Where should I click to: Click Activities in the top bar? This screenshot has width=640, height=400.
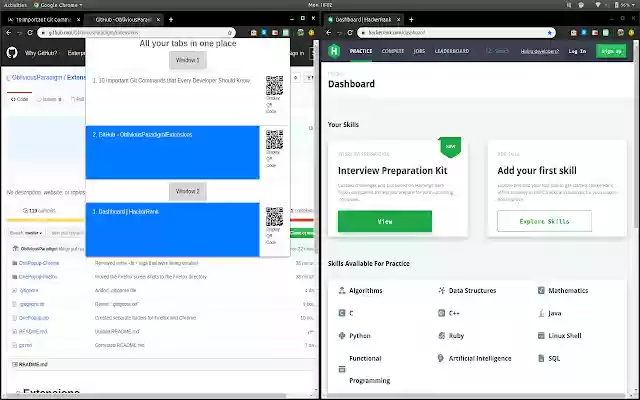(15, 5)
